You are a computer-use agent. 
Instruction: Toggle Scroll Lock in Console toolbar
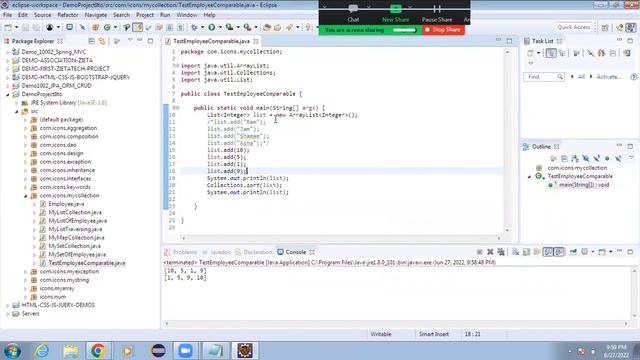(x=526, y=252)
